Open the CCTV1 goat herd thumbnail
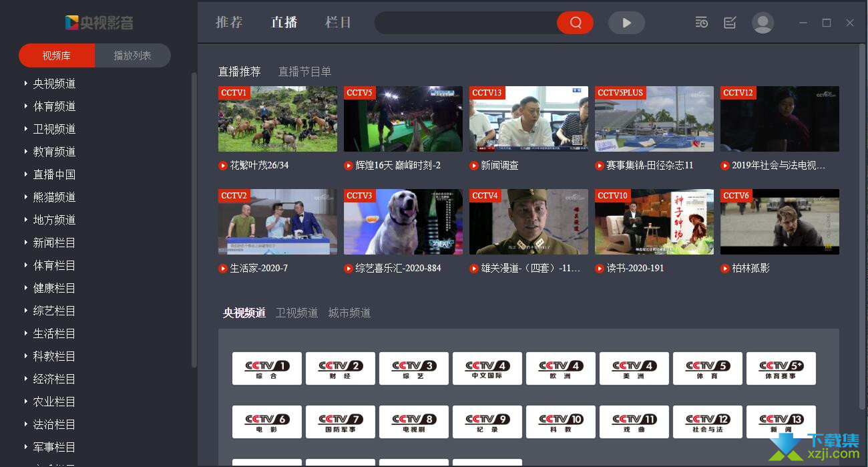 [278, 119]
